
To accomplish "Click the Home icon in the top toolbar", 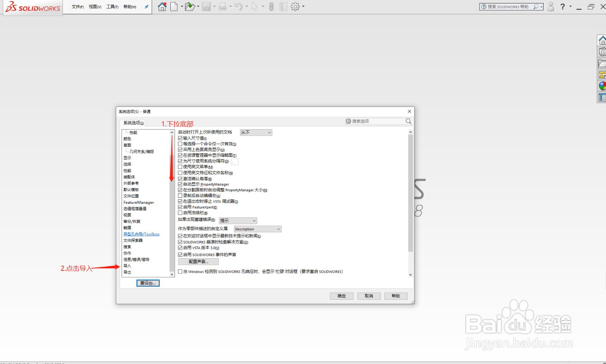I will [x=162, y=6].
